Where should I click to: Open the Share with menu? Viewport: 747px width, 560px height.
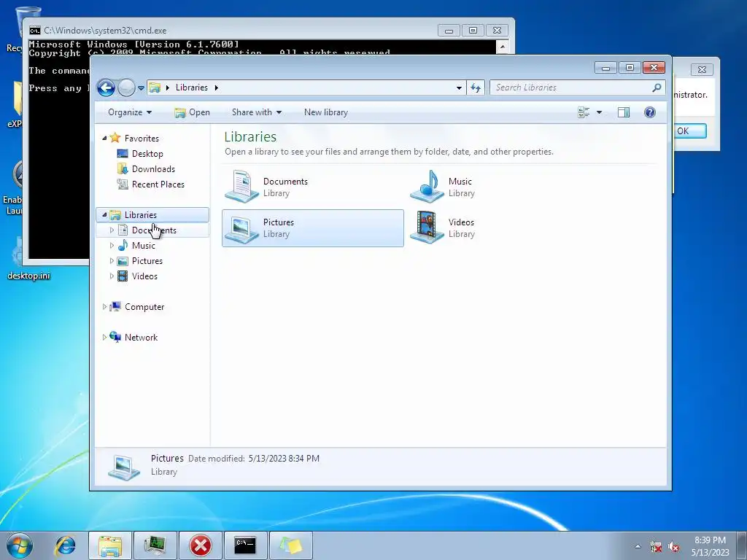(257, 112)
